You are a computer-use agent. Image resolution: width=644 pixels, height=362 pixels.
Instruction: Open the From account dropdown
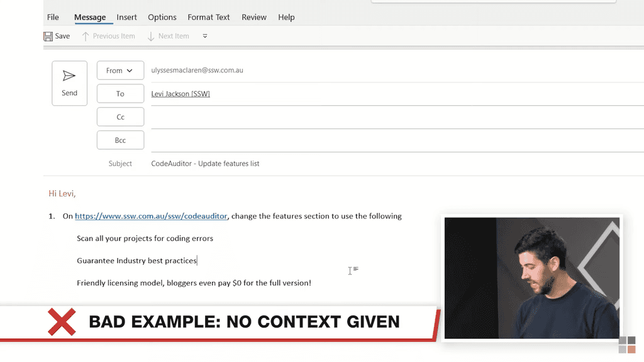click(x=120, y=71)
